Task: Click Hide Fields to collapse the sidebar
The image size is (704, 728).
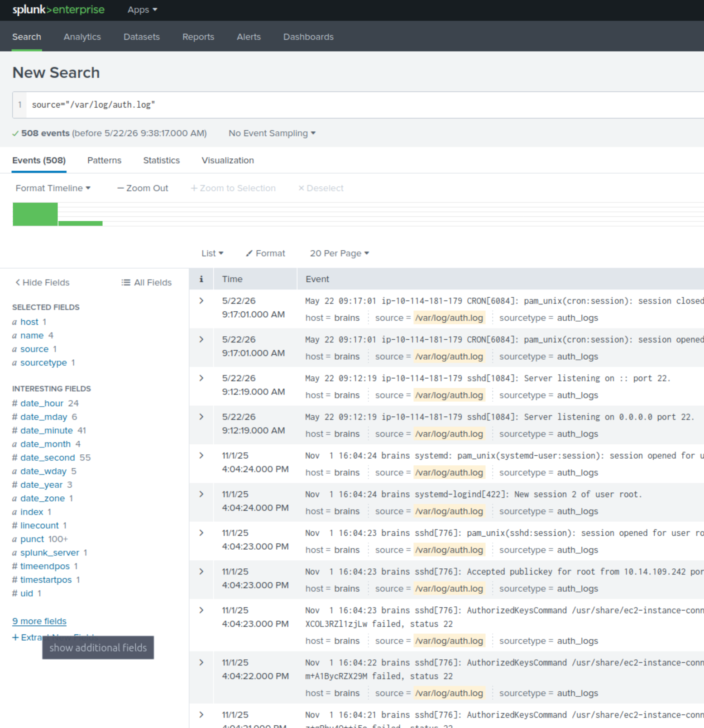Action: pyautogui.click(x=43, y=282)
